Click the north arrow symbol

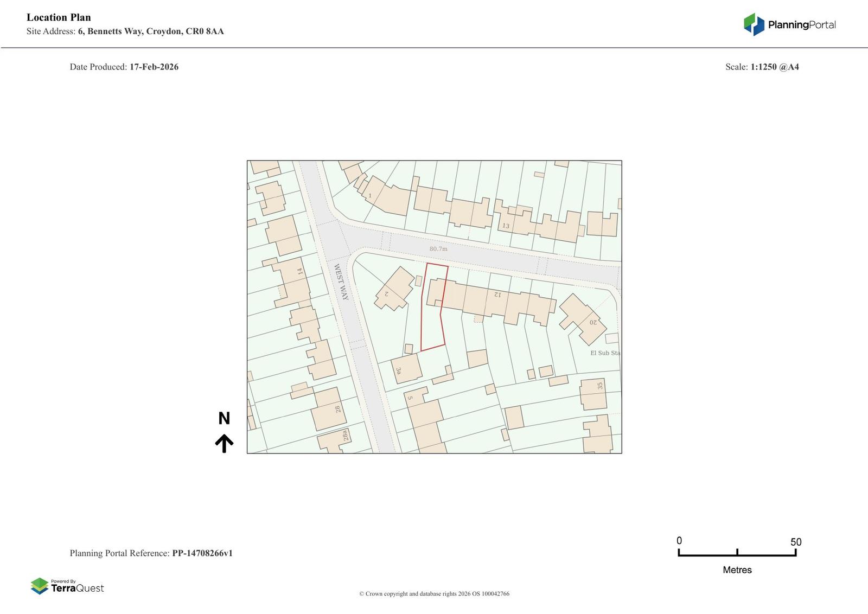click(224, 443)
